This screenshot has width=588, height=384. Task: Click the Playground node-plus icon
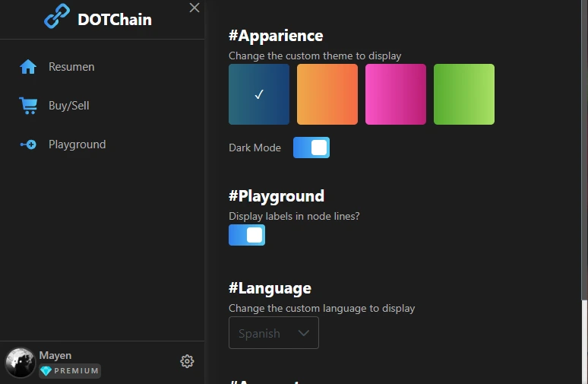[x=28, y=144]
